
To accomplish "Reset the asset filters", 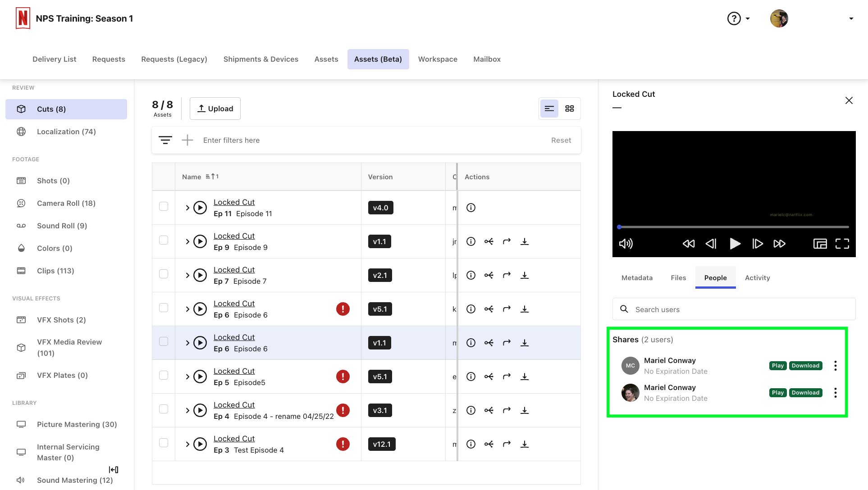I will 561,140.
